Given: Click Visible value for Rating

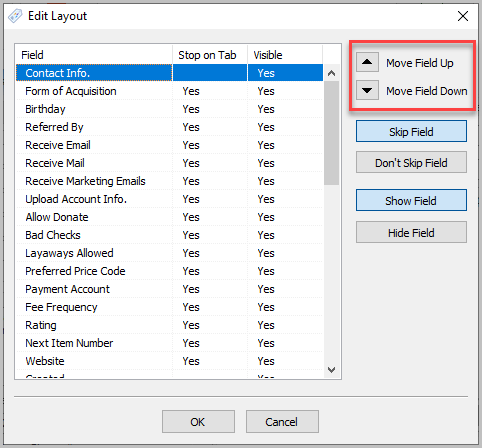Looking at the screenshot, I should [x=266, y=325].
